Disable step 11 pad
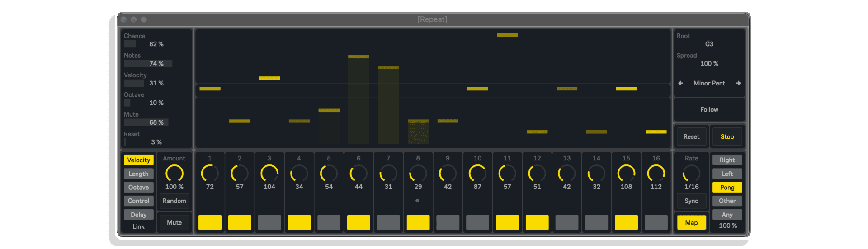Image resolution: width=868 pixels, height=249 pixels. coord(507,222)
